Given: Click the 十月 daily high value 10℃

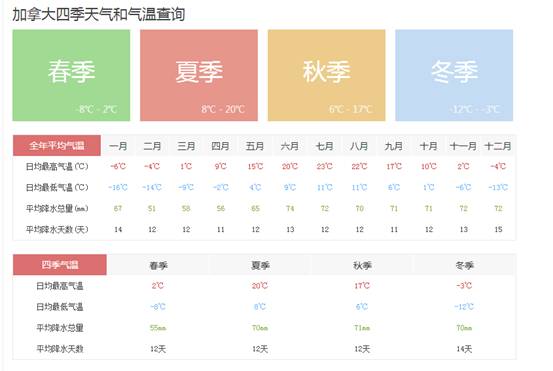Looking at the screenshot, I should 429,166.
